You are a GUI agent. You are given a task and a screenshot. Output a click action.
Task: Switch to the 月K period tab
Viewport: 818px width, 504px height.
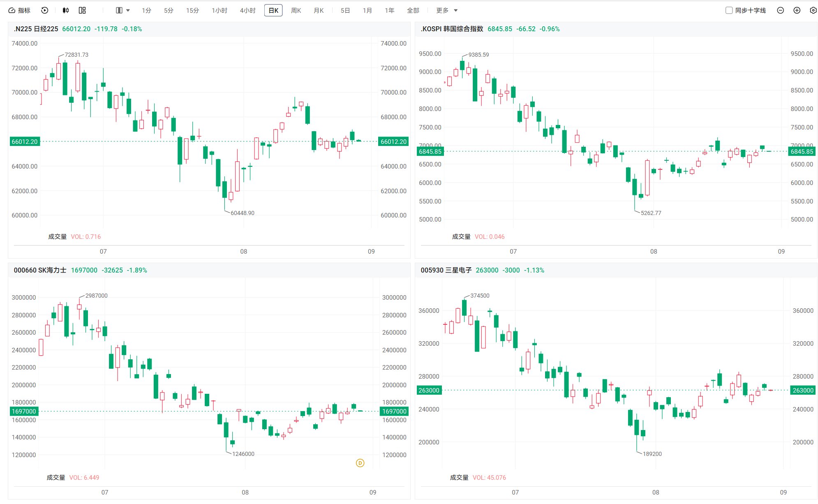point(319,10)
